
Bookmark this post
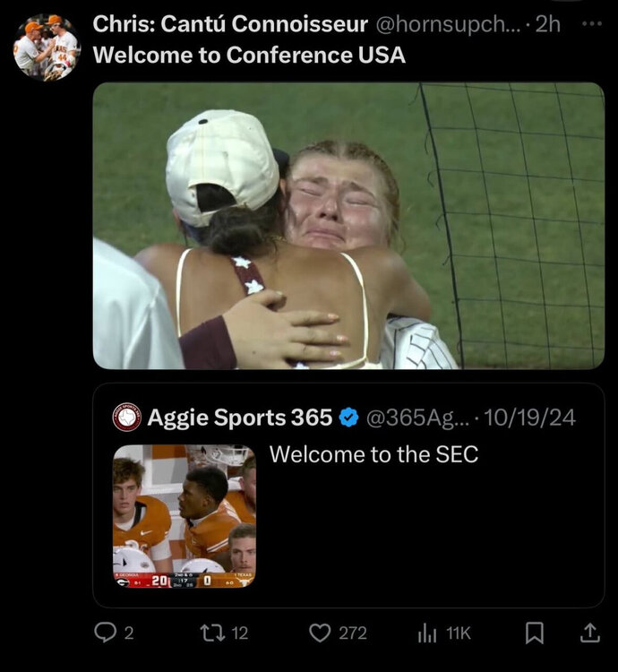[535, 633]
